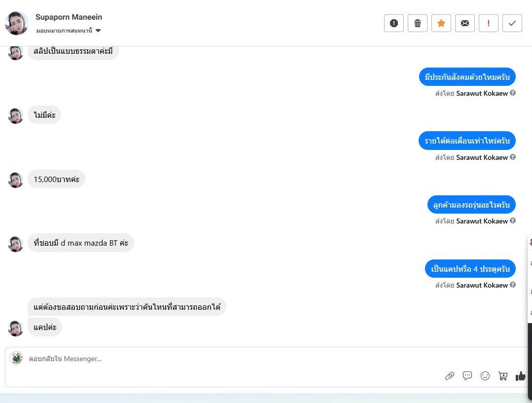Screen dimensions: 532x403
Task: Select the '15,000บาทค่ะ' message bubble
Action: 56,179
